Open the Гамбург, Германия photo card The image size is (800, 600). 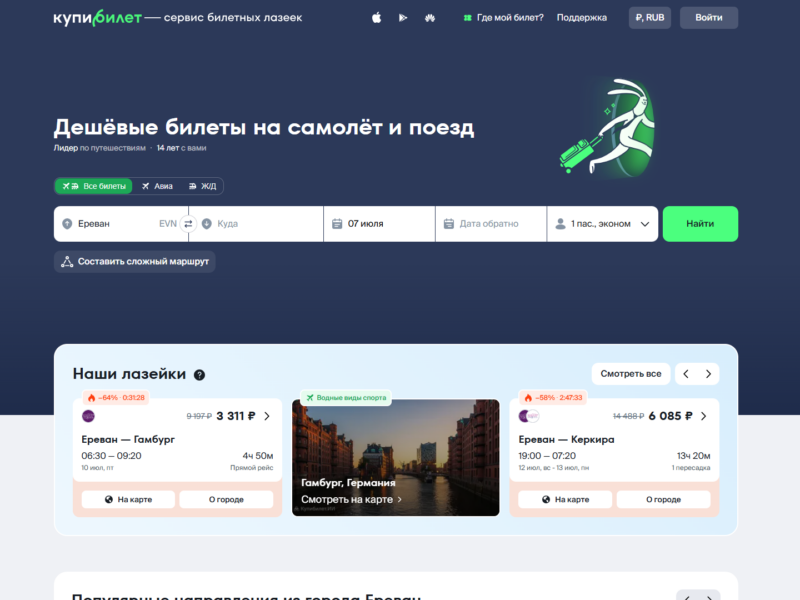click(x=395, y=458)
